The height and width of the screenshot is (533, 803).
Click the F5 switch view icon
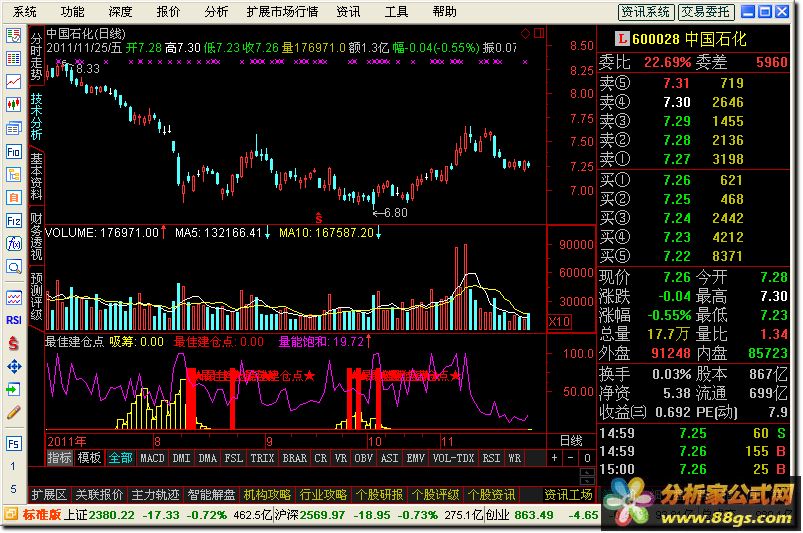(x=13, y=443)
